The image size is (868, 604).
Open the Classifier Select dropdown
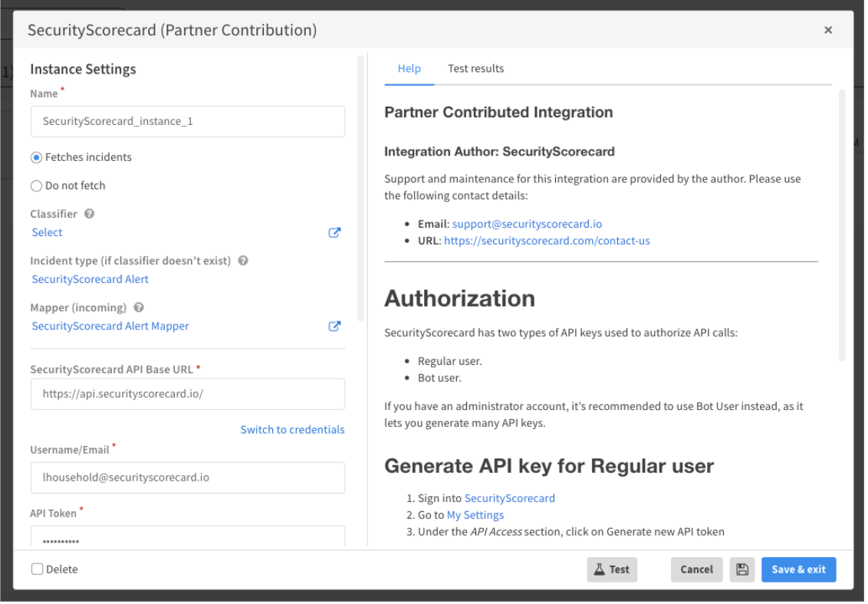[47, 234]
